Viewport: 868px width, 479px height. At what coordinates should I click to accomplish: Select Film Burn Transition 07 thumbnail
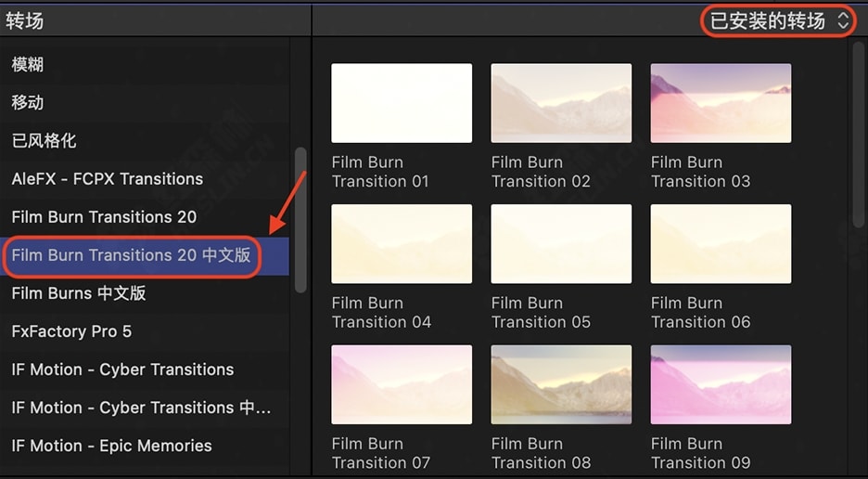coord(402,384)
